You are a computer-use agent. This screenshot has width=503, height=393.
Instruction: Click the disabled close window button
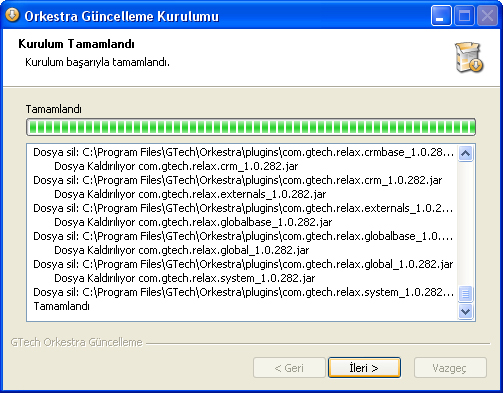click(487, 15)
